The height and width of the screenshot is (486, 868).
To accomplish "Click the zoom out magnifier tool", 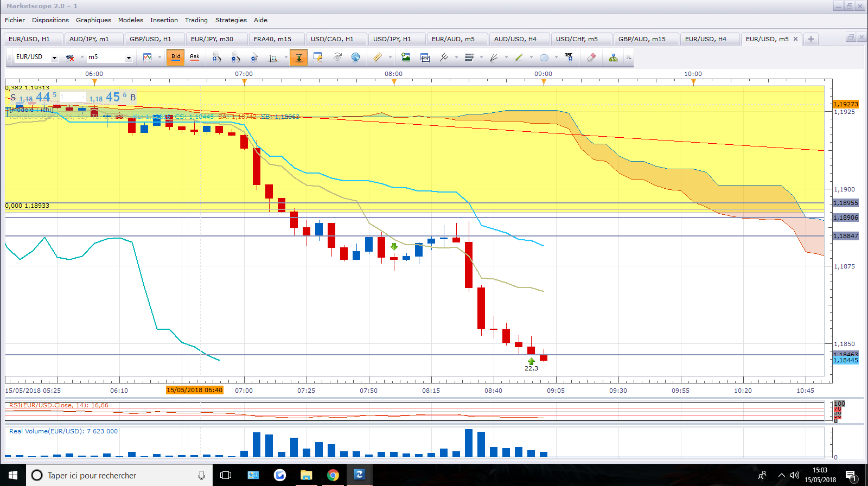I will [235, 57].
